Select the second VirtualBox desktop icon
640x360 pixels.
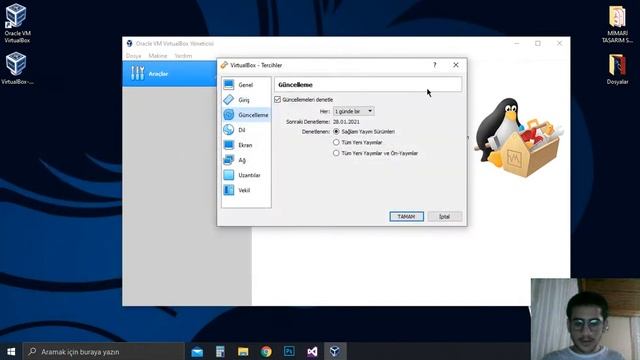click(17, 69)
